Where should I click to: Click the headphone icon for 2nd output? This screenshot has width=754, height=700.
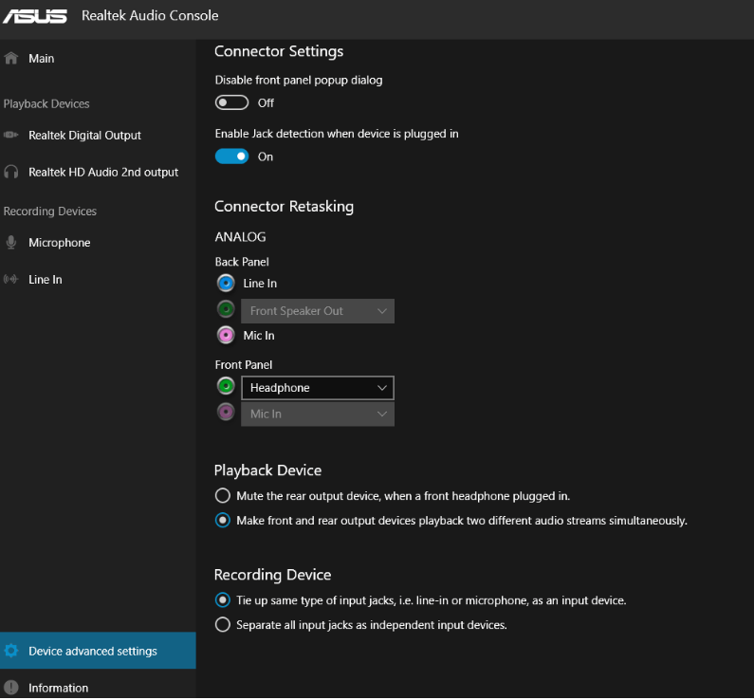(x=11, y=172)
